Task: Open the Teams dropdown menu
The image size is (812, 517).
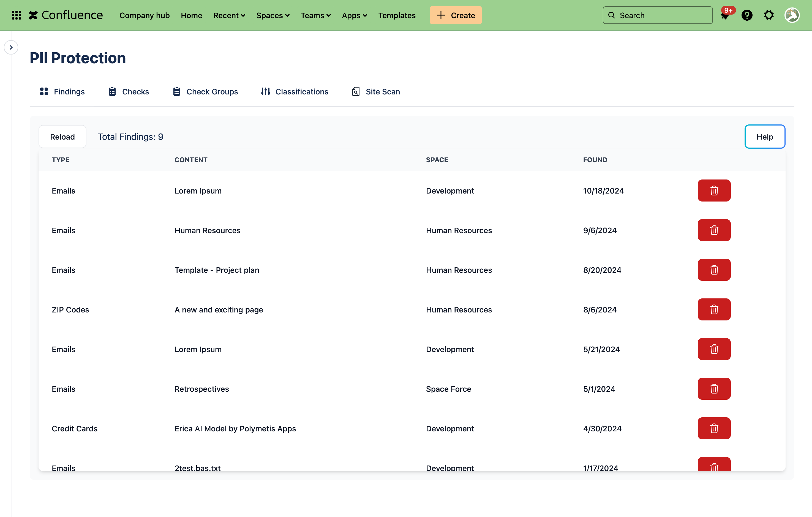Action: click(x=316, y=15)
